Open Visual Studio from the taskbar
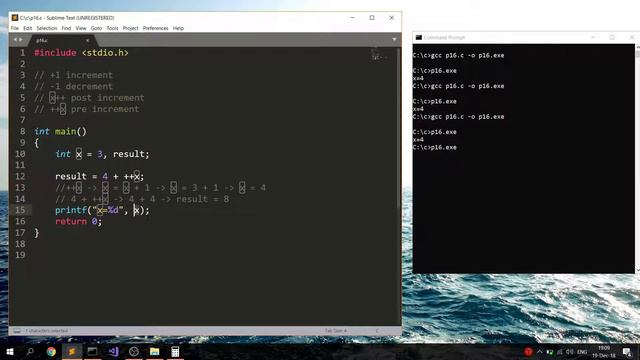 pos(113,351)
